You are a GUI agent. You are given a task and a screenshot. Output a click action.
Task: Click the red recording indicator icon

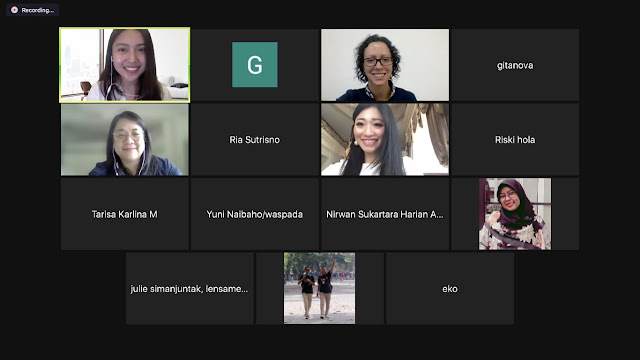tap(14, 10)
